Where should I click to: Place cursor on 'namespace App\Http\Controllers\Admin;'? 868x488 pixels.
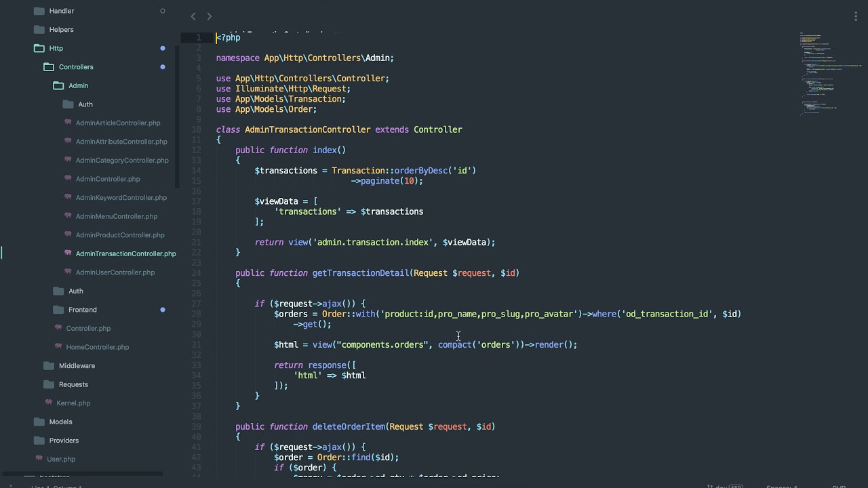305,58
